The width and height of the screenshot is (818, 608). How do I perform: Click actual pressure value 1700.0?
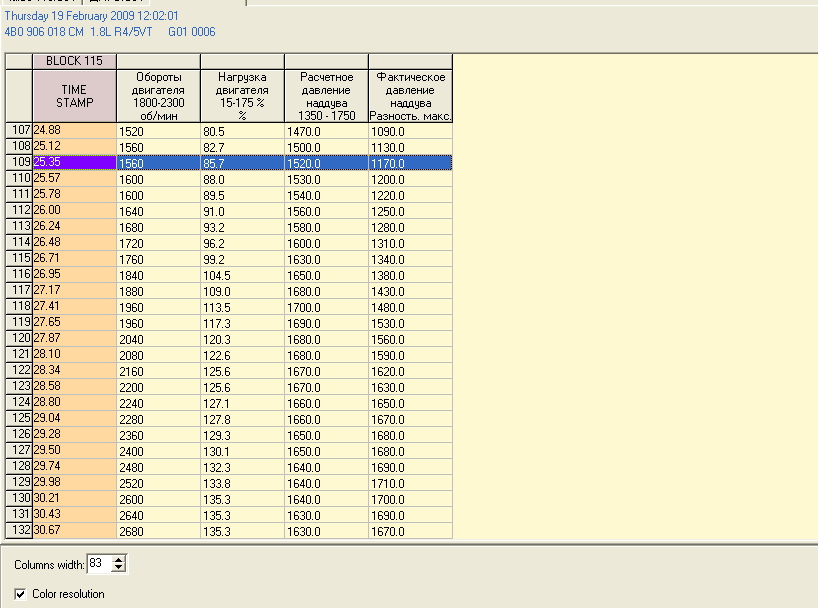[411, 498]
